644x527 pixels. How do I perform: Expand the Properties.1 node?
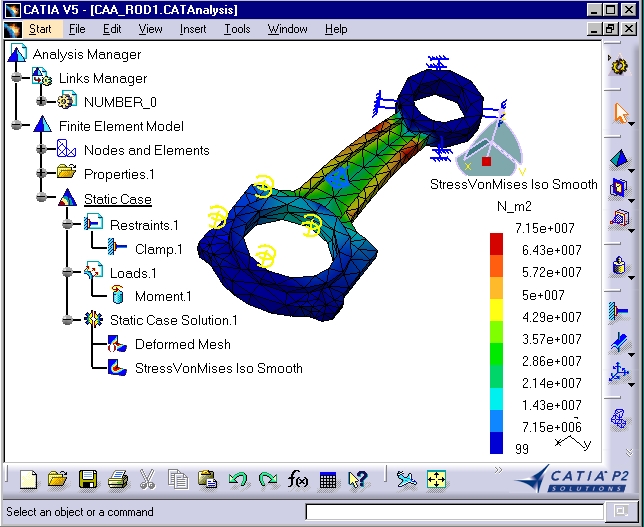click(x=41, y=173)
